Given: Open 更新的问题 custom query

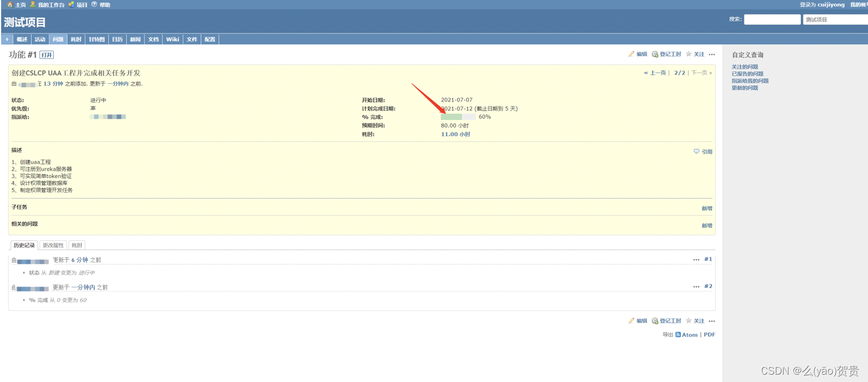Looking at the screenshot, I should click(x=744, y=88).
